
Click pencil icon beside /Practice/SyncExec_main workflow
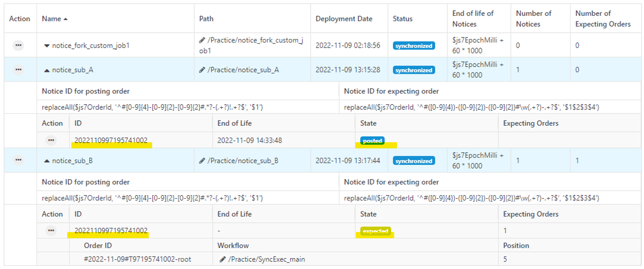click(x=222, y=259)
